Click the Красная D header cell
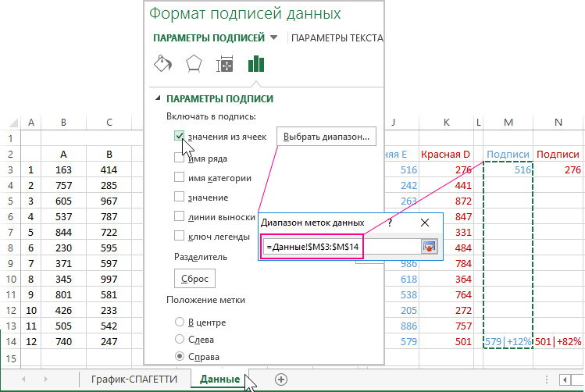This screenshot has width=585, height=392. click(446, 155)
